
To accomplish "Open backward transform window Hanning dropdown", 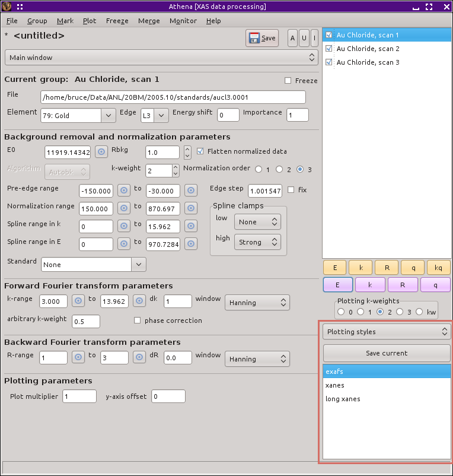I will click(257, 359).
